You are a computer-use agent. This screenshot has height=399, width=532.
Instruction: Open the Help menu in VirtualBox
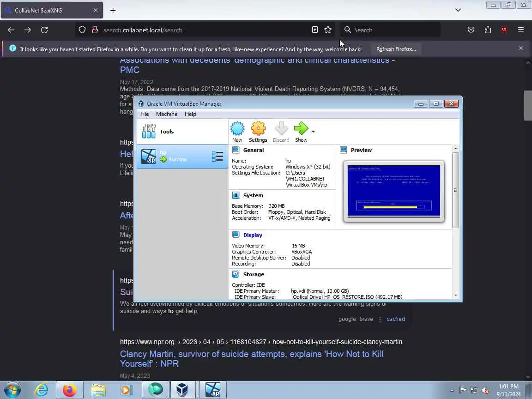[x=190, y=114]
